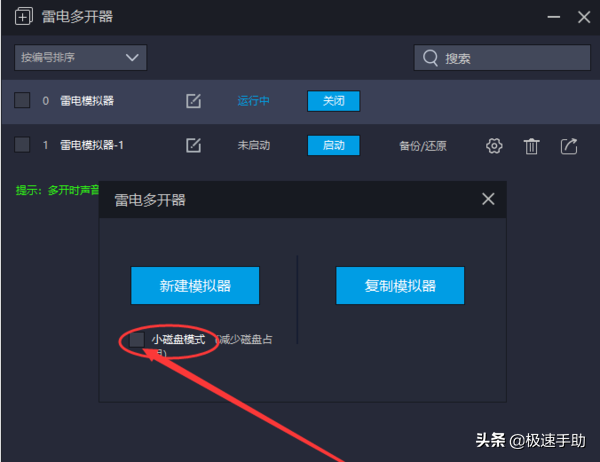The height and width of the screenshot is (462, 600).
Task: Click the 运行中 status text
Action: tap(253, 101)
